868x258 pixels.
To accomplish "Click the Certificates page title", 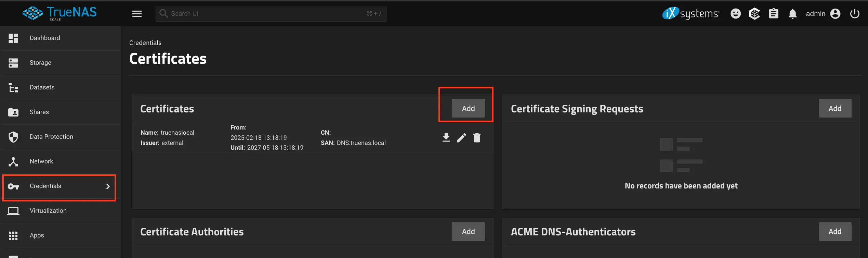I will (168, 59).
